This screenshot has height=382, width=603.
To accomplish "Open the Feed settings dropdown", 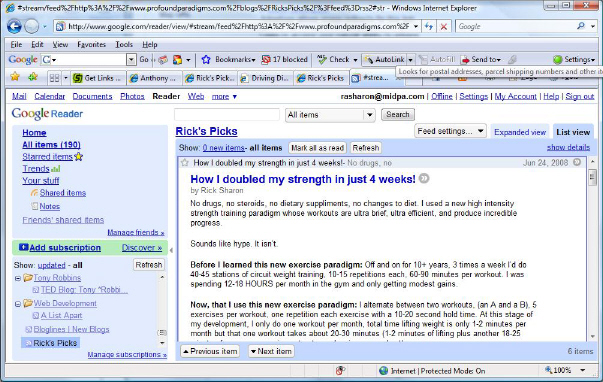I will 450,131.
